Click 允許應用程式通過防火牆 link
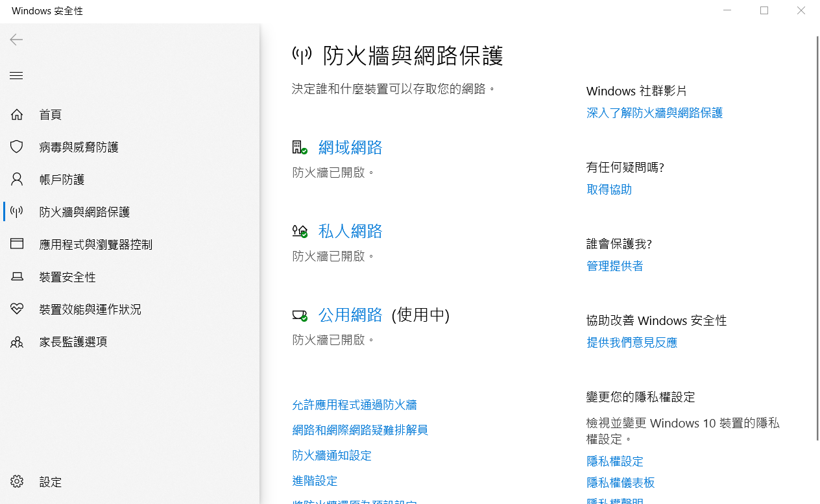The width and height of the screenshot is (820, 504). pos(354,405)
